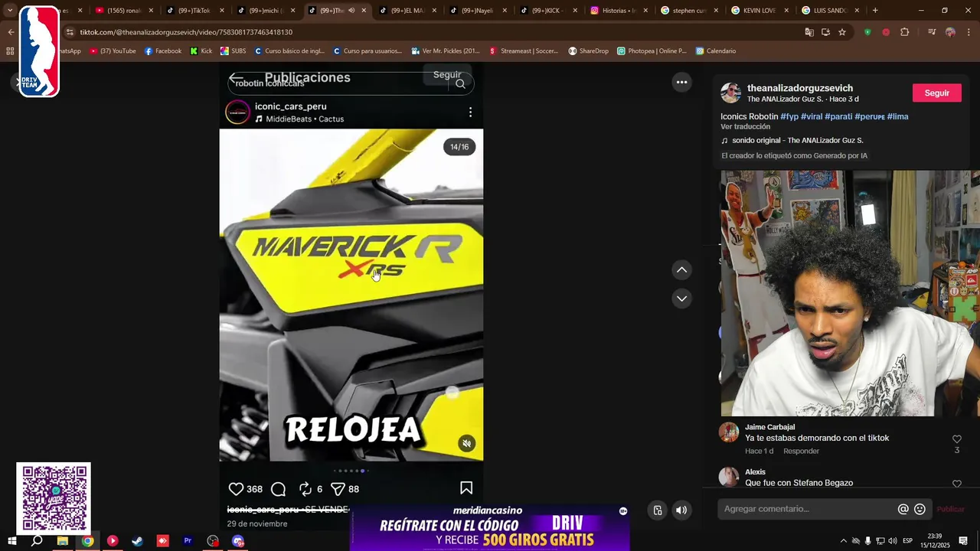Click the Publicar comment button
980x551 pixels.
950,509
